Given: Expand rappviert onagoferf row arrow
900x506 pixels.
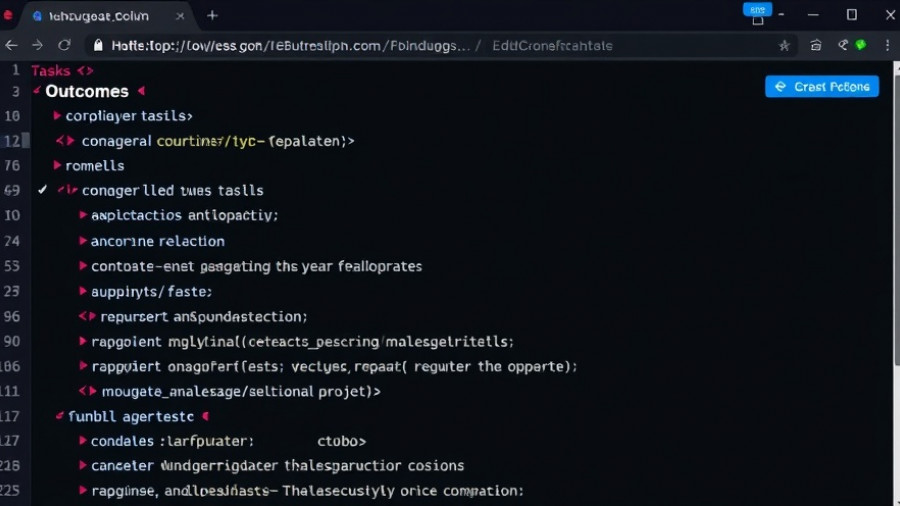Looking at the screenshot, I should [x=83, y=366].
